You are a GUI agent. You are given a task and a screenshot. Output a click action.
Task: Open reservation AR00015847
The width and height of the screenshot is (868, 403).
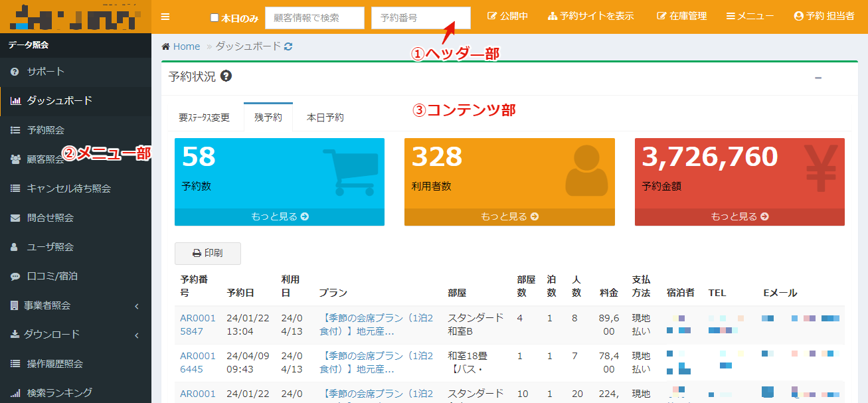(198, 324)
